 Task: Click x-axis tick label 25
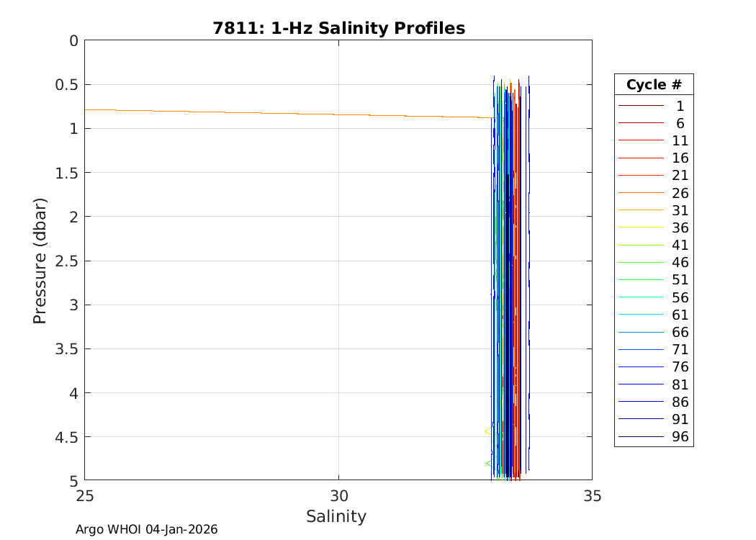coord(85,496)
